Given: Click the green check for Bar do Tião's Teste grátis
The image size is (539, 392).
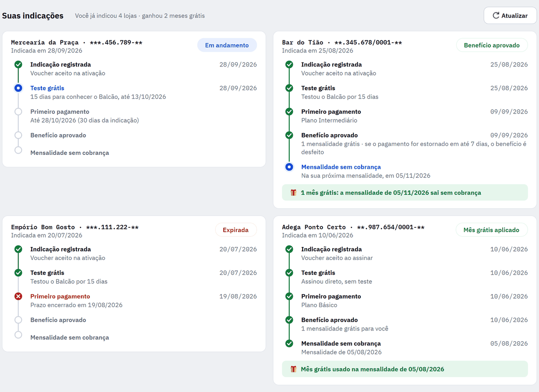Looking at the screenshot, I should click(289, 88).
